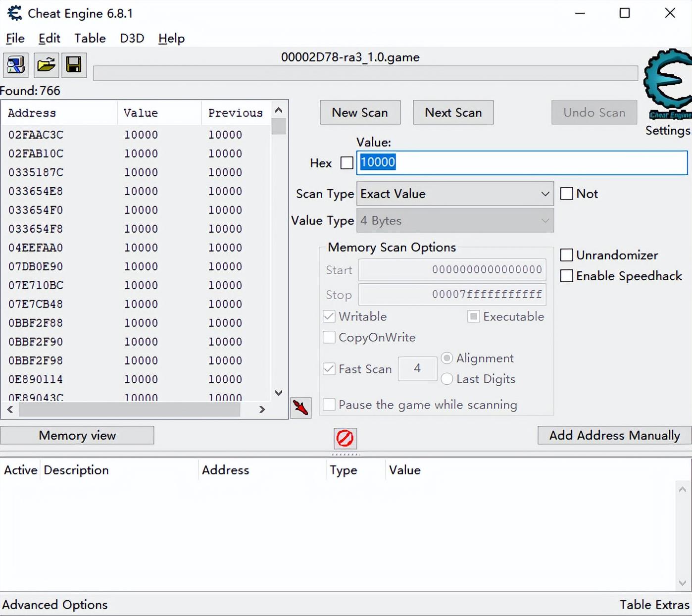Click the New Scan button

[360, 112]
